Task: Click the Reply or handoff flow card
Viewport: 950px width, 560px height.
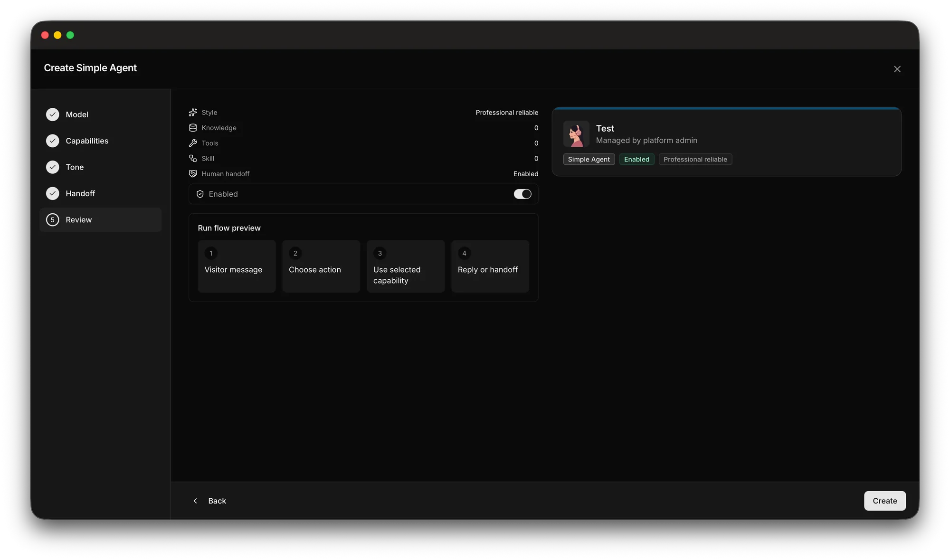Action: click(x=490, y=266)
